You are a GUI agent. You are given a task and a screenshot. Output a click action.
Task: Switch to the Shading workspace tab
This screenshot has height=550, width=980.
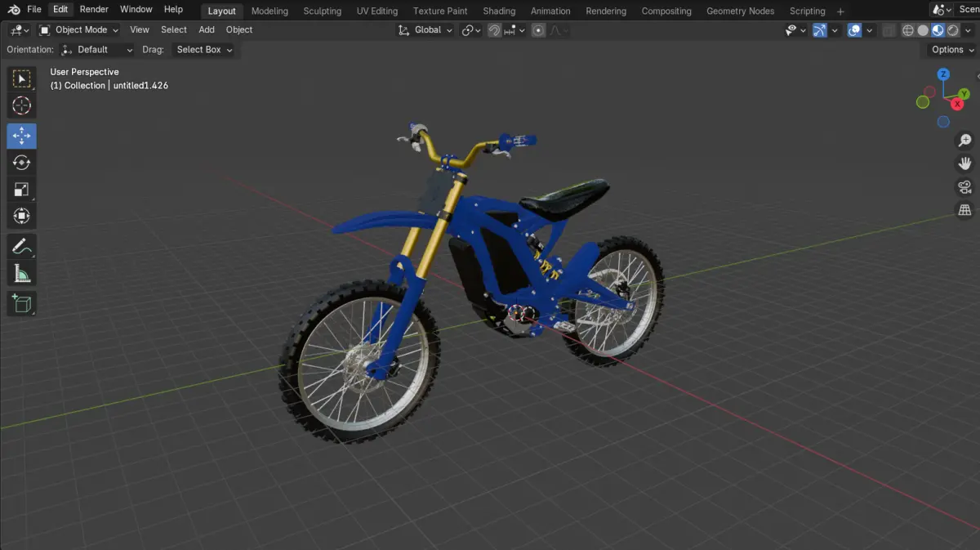(x=499, y=11)
